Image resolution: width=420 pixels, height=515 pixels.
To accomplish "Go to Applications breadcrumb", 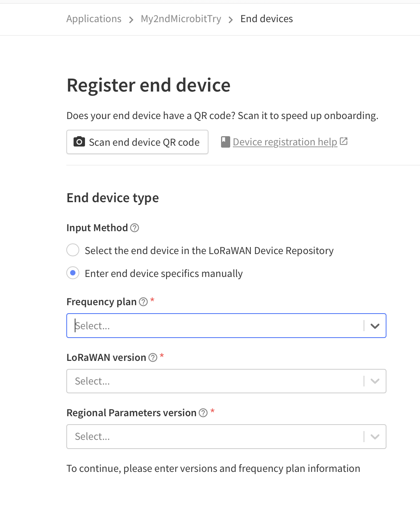I will (x=94, y=19).
